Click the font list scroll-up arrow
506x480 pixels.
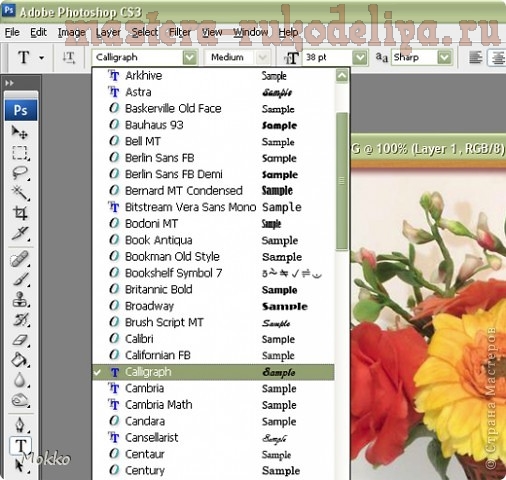tap(342, 76)
